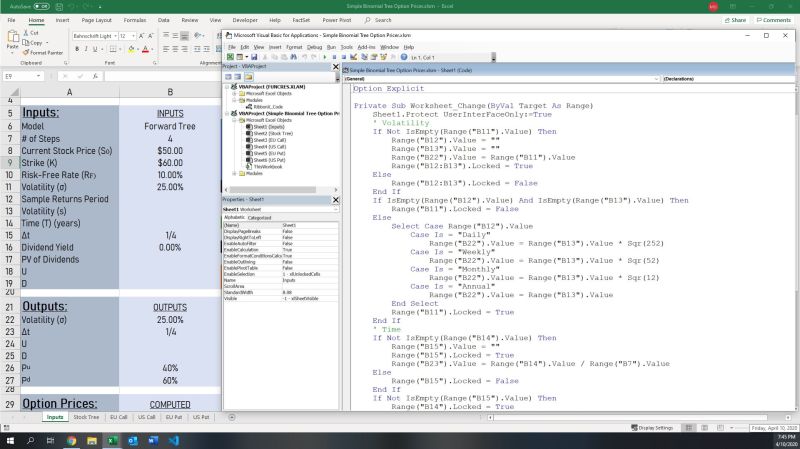This screenshot has height=449, width=800.
Task: Click View Object icon in Project pane
Action: pyautogui.click(x=238, y=77)
